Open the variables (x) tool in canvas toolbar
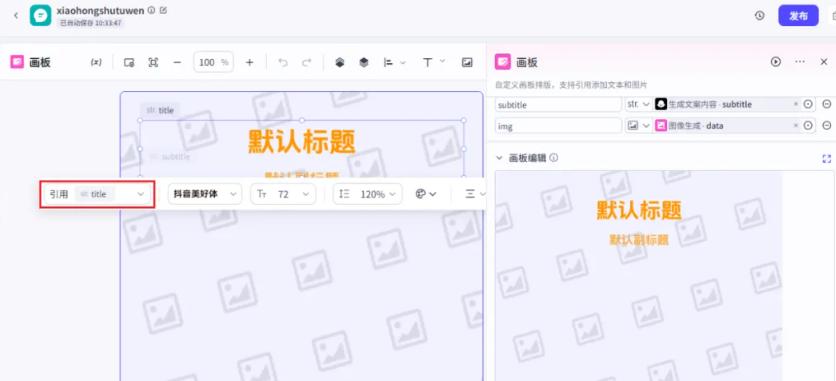 (x=96, y=62)
